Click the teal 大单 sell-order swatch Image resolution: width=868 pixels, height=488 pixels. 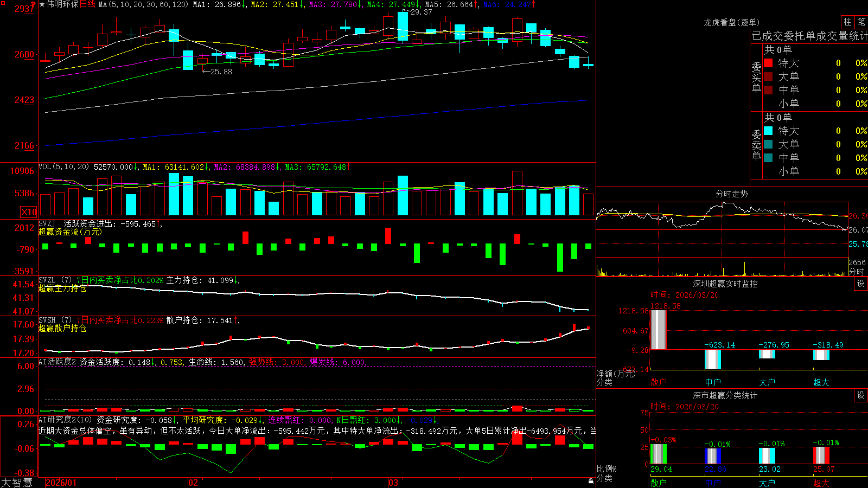point(768,144)
